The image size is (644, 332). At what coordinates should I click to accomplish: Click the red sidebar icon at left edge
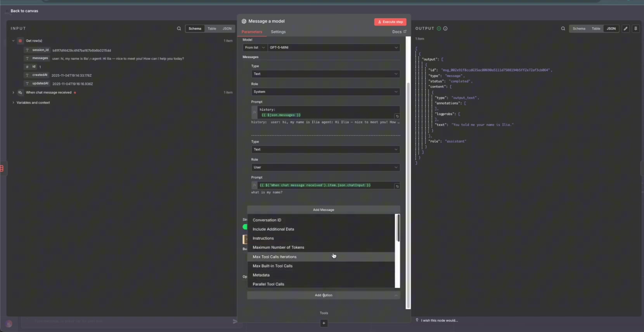tap(2, 168)
